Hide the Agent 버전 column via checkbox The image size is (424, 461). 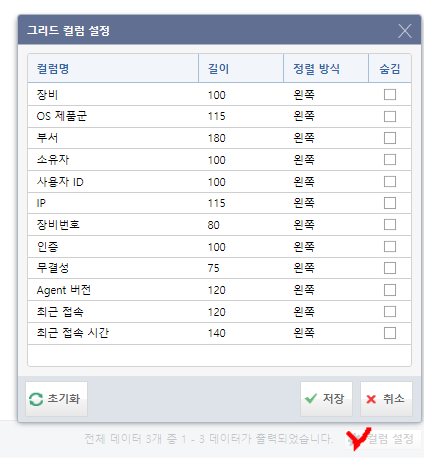pyautogui.click(x=390, y=290)
